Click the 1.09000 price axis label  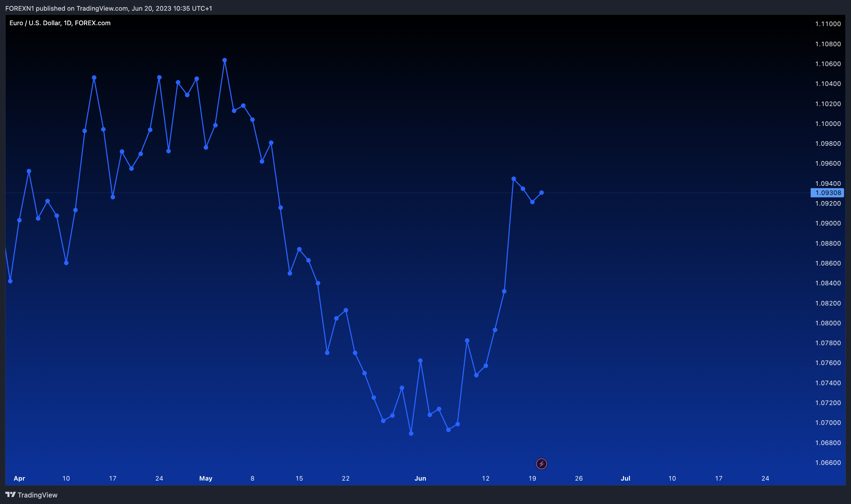[828, 223]
